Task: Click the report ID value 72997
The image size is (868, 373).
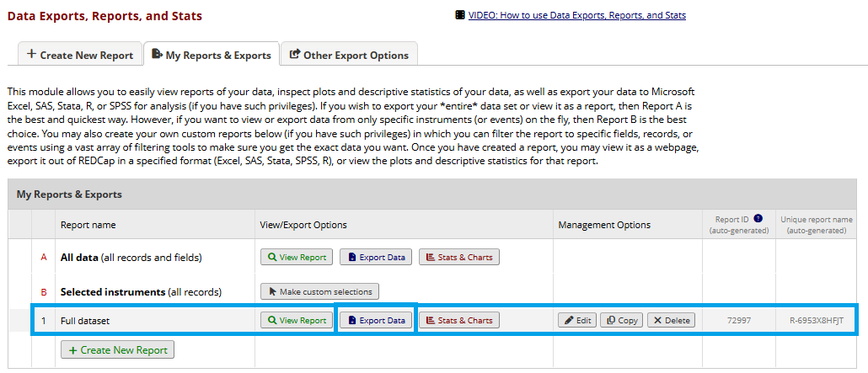Action: pos(738,321)
